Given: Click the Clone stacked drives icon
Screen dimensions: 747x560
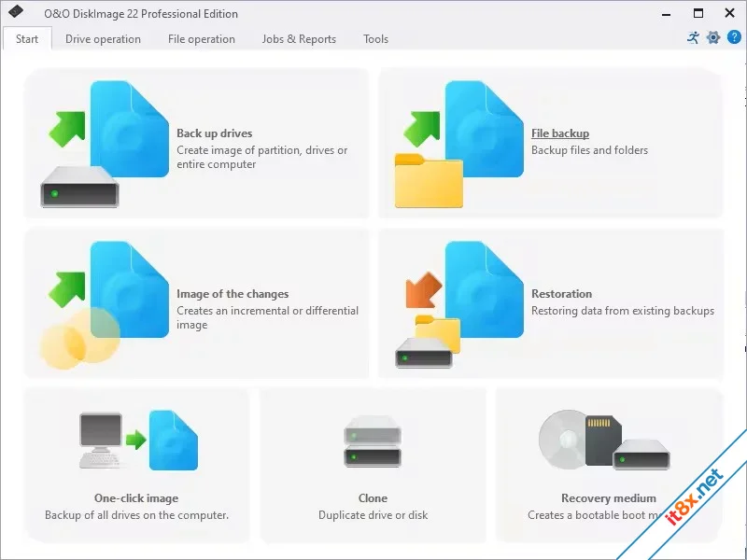Looking at the screenshot, I should [373, 441].
